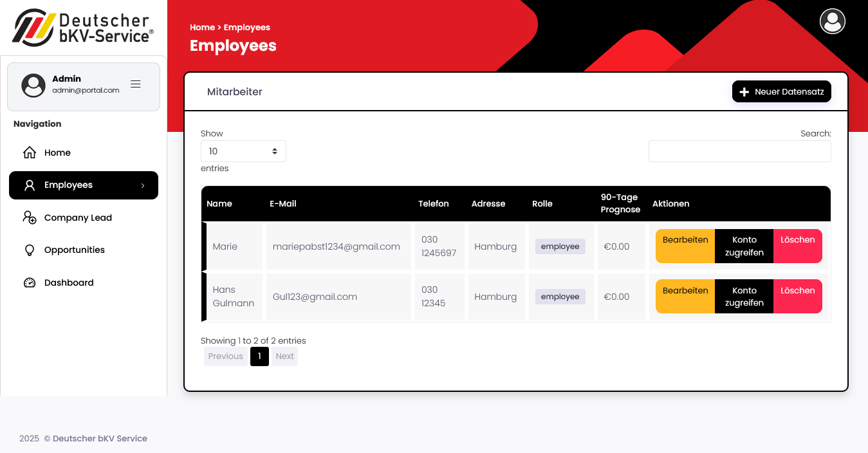
Task: Toggle the hamburger menu beside Admin
Action: 136,84
